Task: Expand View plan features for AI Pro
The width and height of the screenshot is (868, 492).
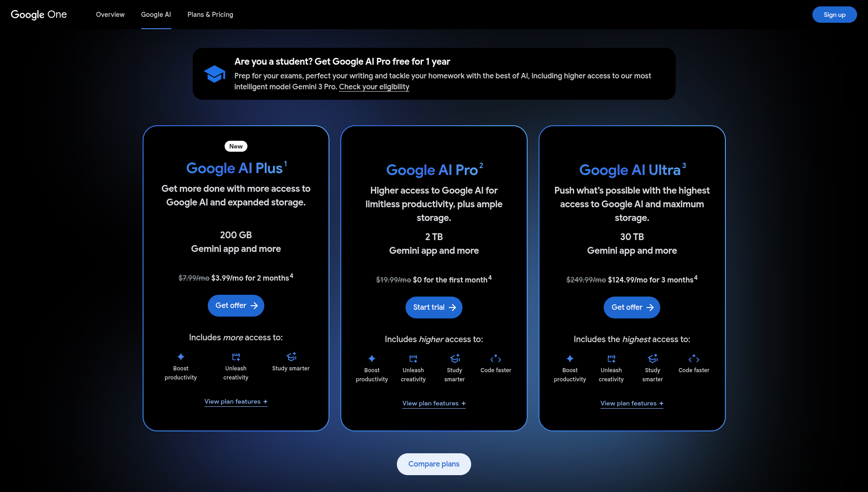Action: [x=434, y=404]
